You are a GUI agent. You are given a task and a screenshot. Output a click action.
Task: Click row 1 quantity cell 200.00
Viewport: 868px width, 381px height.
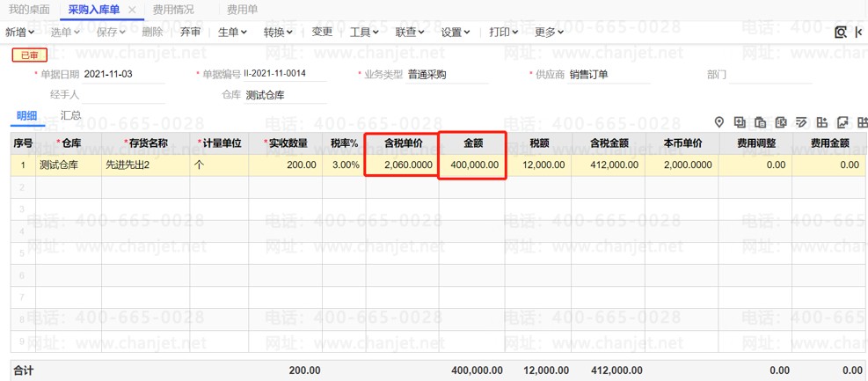(x=286, y=165)
